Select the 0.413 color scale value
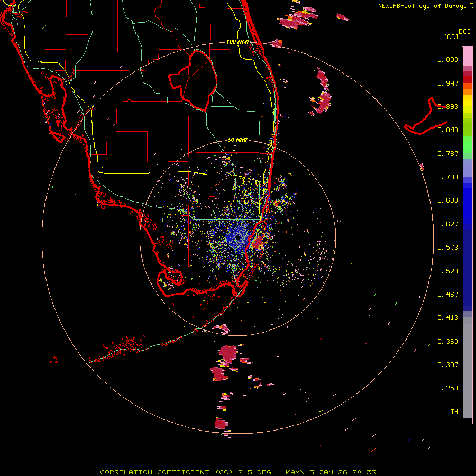This screenshot has height=476, width=476. (x=448, y=318)
